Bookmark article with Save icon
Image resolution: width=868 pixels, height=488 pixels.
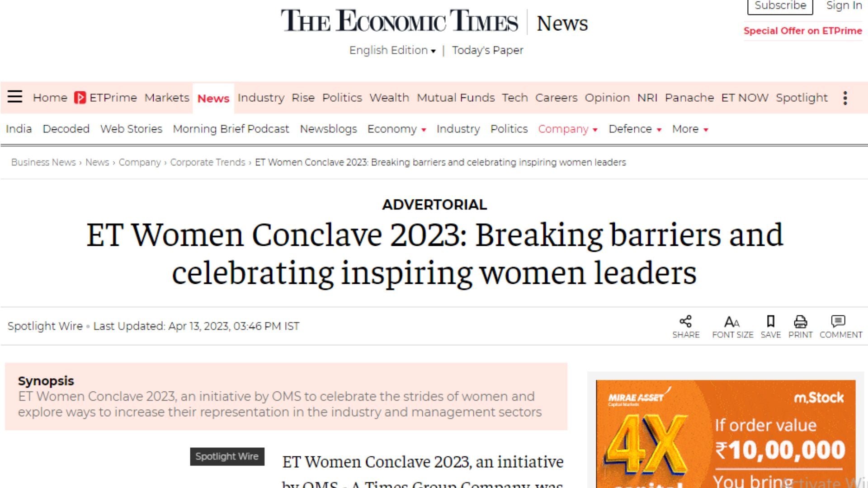[770, 322]
